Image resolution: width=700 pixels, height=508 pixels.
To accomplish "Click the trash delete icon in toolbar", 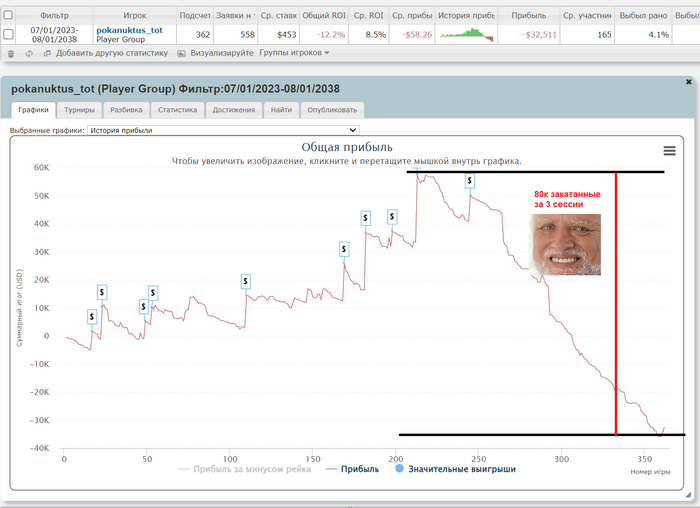I will point(11,53).
